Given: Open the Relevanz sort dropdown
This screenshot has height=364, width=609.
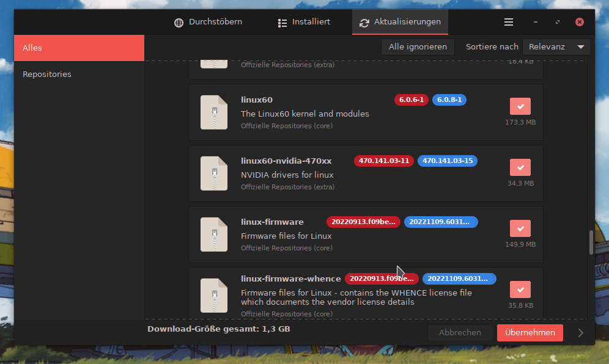Looking at the screenshot, I should tap(556, 47).
